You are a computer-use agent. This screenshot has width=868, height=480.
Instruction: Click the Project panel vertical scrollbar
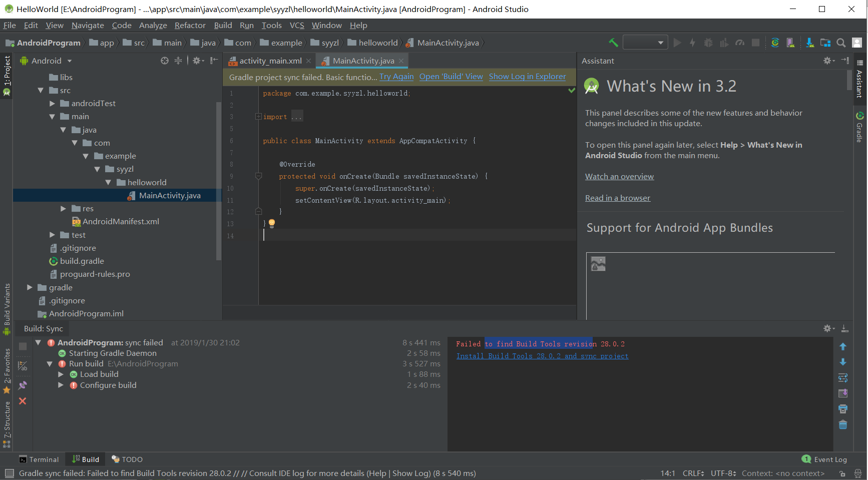[219, 181]
